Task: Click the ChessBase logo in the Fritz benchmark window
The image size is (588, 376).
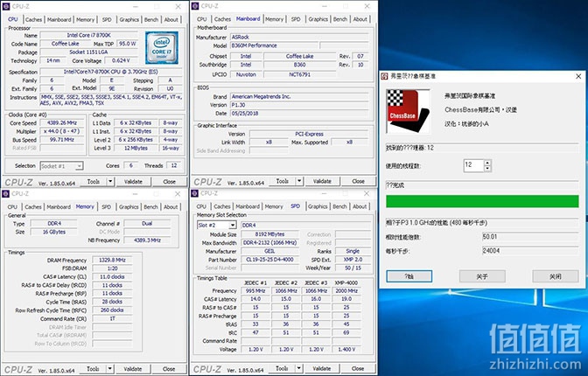Action: (408, 111)
